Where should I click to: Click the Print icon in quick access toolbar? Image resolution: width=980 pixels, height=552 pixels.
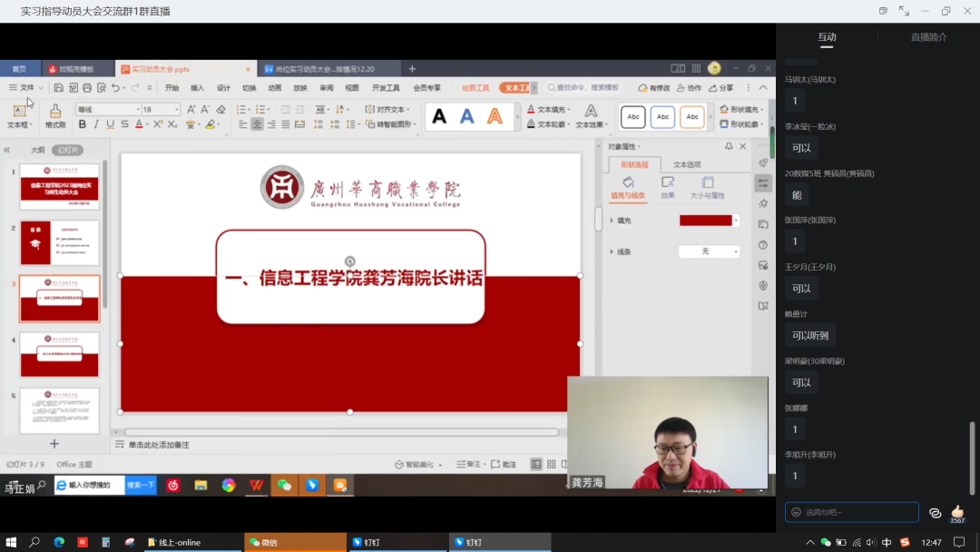click(x=87, y=88)
